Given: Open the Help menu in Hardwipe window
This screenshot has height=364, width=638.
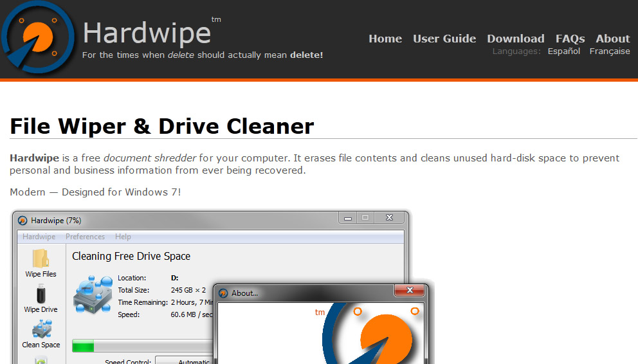Looking at the screenshot, I should [x=123, y=237].
